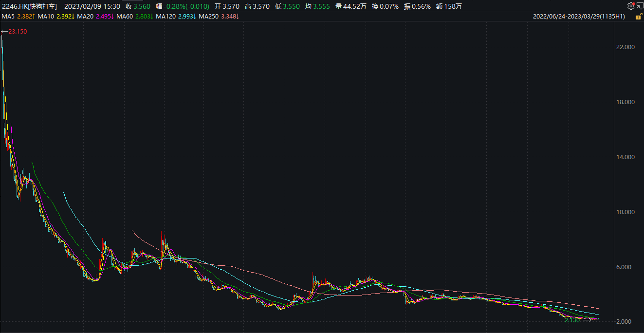
Task: Click the 2.130 low price marker
Action: click(x=572, y=320)
